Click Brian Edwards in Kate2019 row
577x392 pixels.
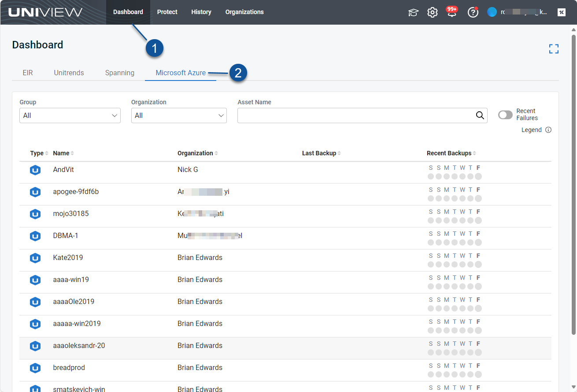[x=200, y=258]
